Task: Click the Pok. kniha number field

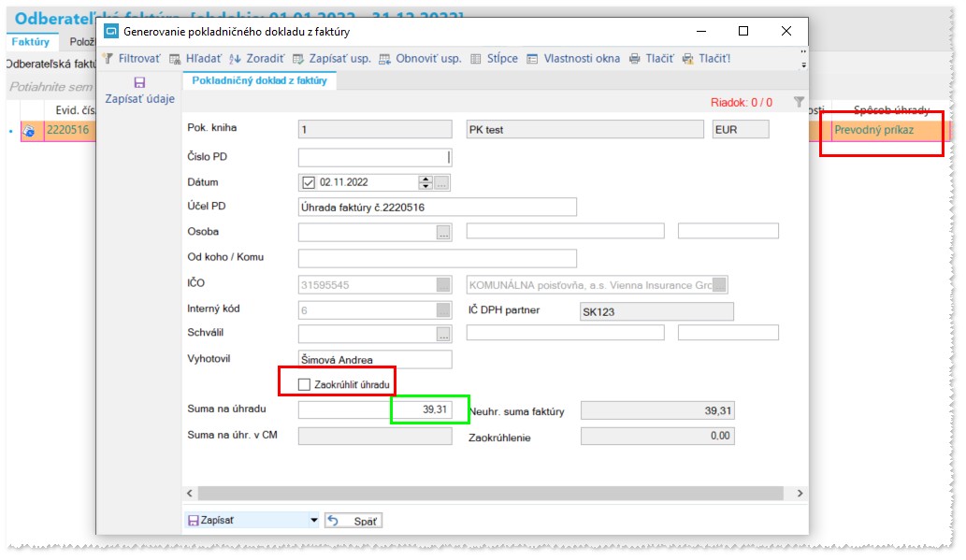Action: click(375, 129)
